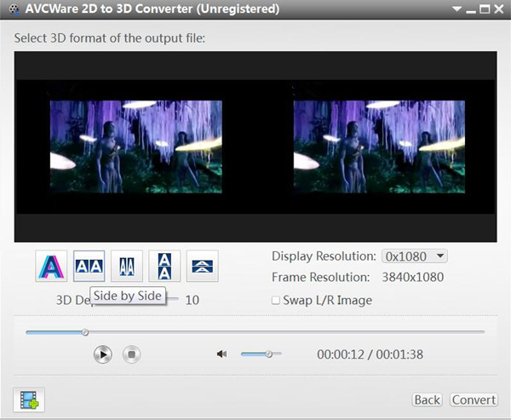This screenshot has width=511, height=420.
Task: Click the right preview video image
Action: click(x=379, y=147)
